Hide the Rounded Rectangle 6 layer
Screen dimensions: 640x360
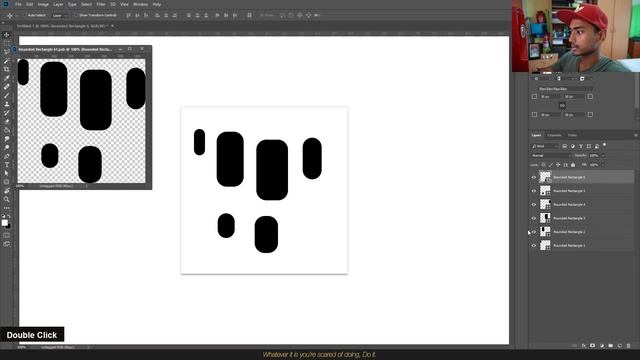click(x=533, y=177)
